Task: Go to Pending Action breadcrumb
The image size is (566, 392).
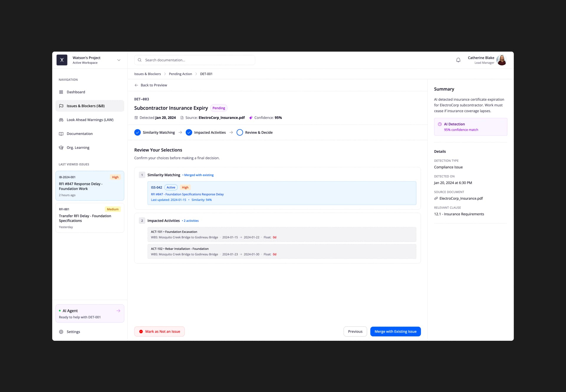Action: pyautogui.click(x=180, y=74)
